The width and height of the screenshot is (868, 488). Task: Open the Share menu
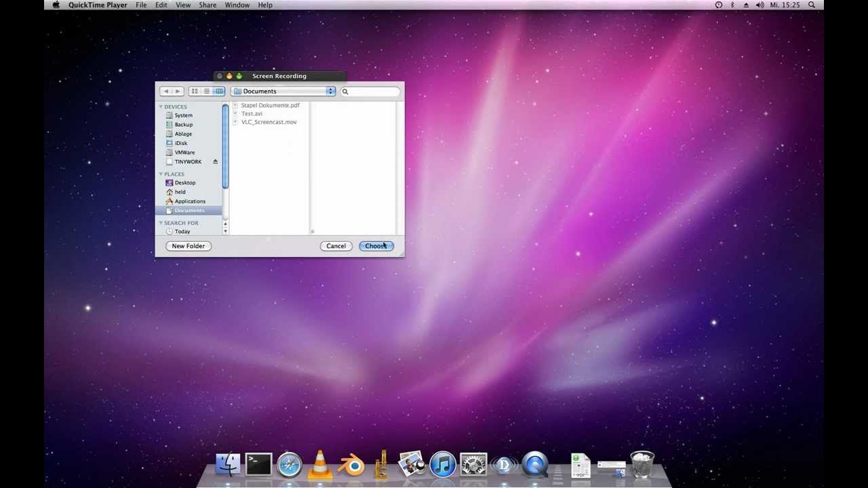(208, 5)
